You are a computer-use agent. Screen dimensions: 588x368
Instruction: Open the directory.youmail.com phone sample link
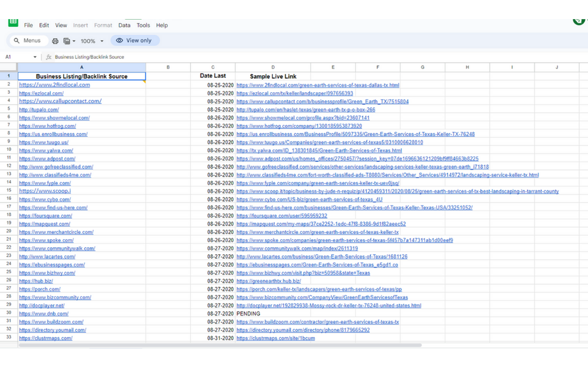pos(303,330)
